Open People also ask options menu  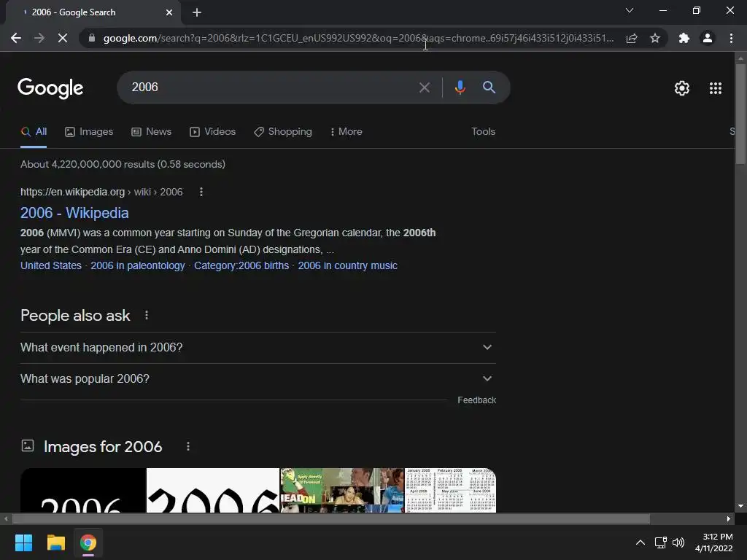[146, 315]
